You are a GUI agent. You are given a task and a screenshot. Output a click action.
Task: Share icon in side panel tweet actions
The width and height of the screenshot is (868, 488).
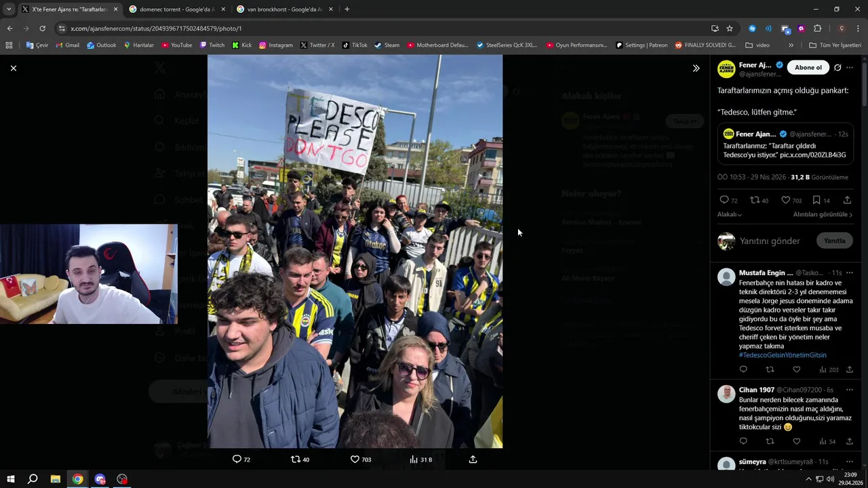tap(848, 200)
